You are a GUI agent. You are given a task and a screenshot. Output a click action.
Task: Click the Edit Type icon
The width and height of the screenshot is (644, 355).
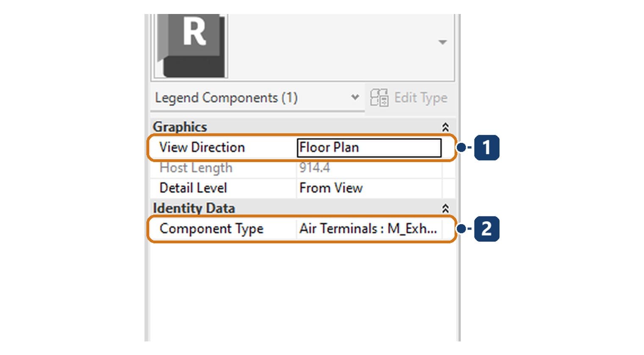(x=379, y=98)
